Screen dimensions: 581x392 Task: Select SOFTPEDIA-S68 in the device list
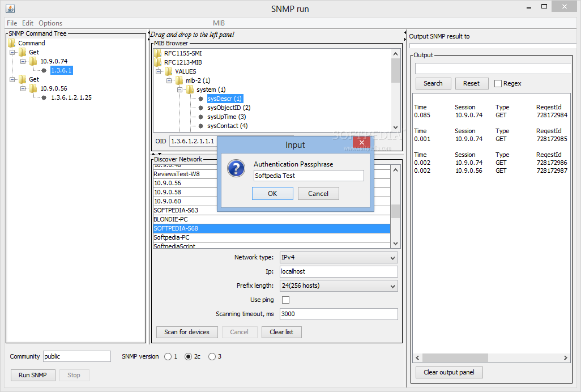click(272, 229)
